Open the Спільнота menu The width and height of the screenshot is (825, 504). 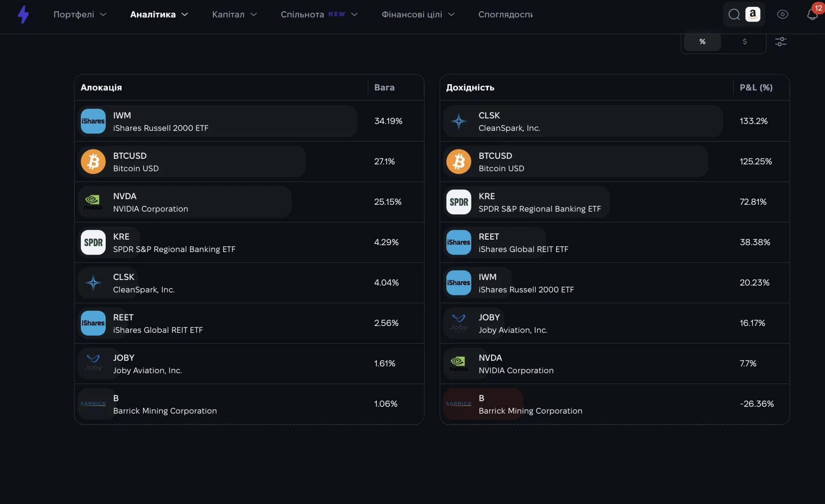tap(319, 14)
